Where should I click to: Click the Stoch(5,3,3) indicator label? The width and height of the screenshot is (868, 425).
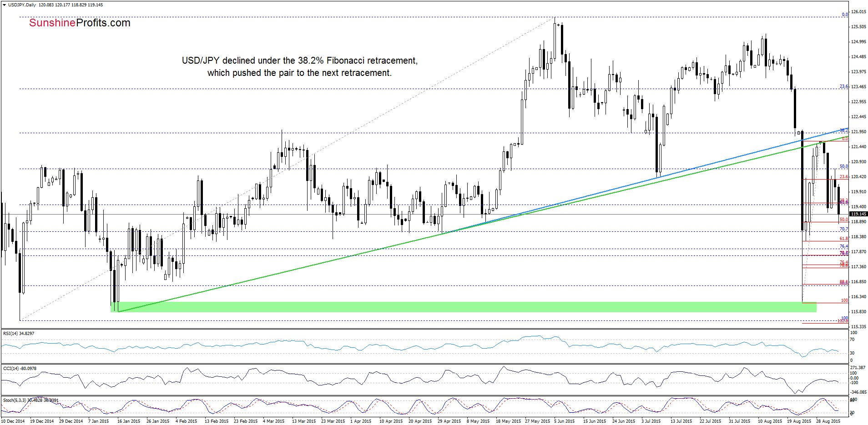(30, 400)
